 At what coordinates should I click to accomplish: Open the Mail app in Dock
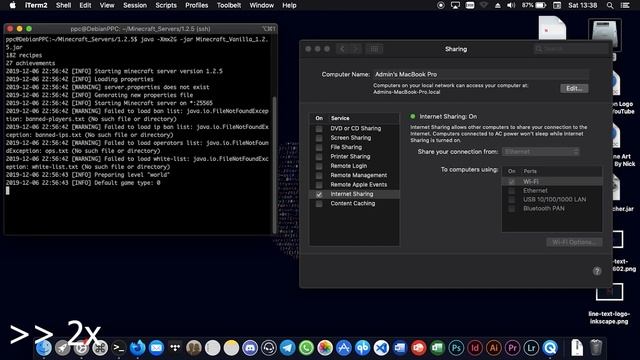coord(156,348)
